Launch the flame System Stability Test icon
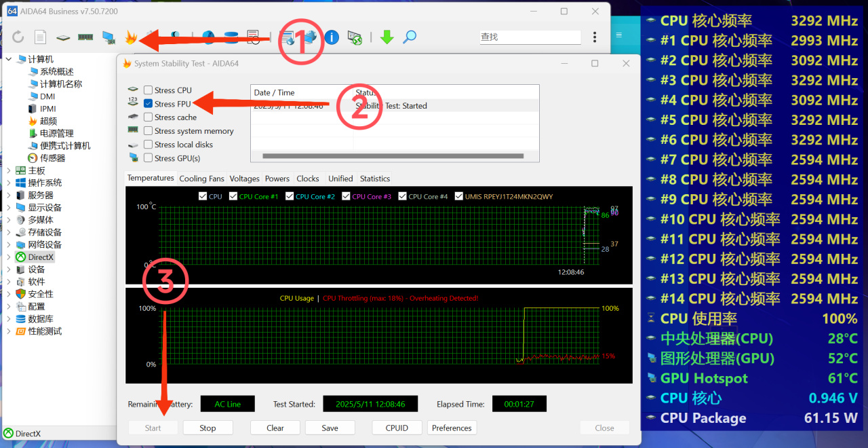 (131, 37)
